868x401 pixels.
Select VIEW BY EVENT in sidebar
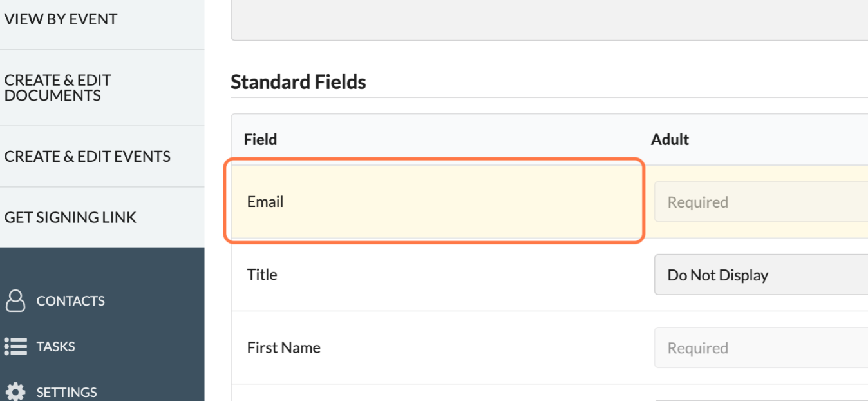tap(61, 19)
